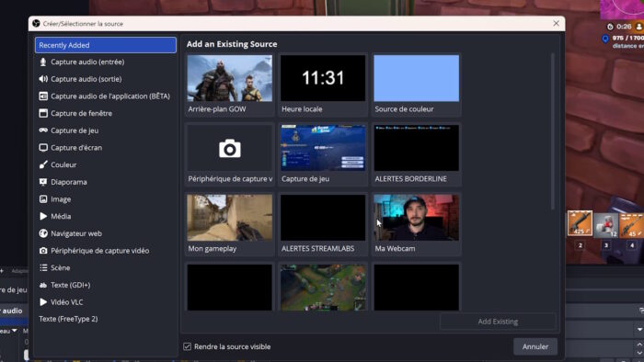Click the paintbrush icon beside Couleur
This screenshot has width=644, height=362.
point(43,164)
